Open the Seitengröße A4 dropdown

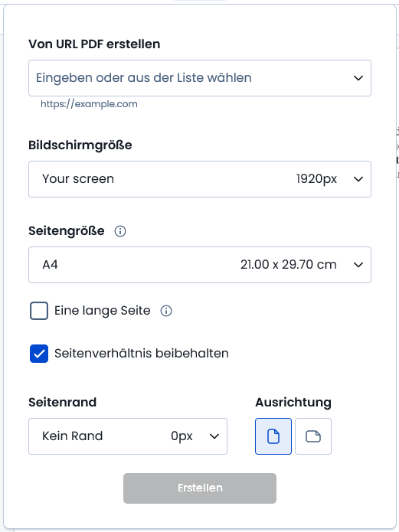click(x=200, y=265)
